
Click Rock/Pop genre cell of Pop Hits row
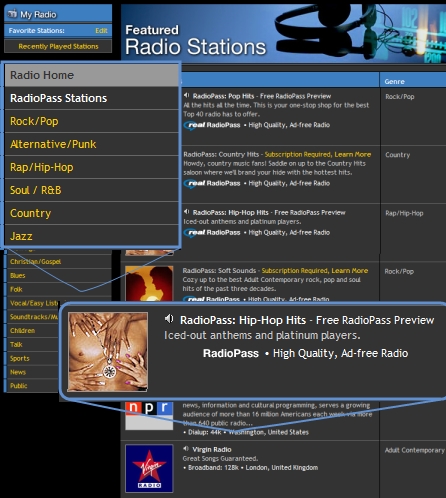tap(400, 97)
